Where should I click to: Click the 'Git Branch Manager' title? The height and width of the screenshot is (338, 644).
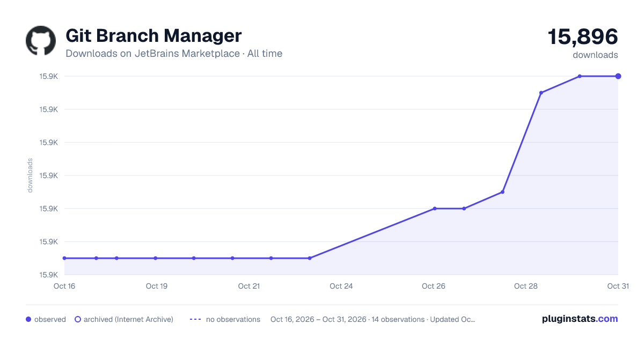tap(153, 36)
